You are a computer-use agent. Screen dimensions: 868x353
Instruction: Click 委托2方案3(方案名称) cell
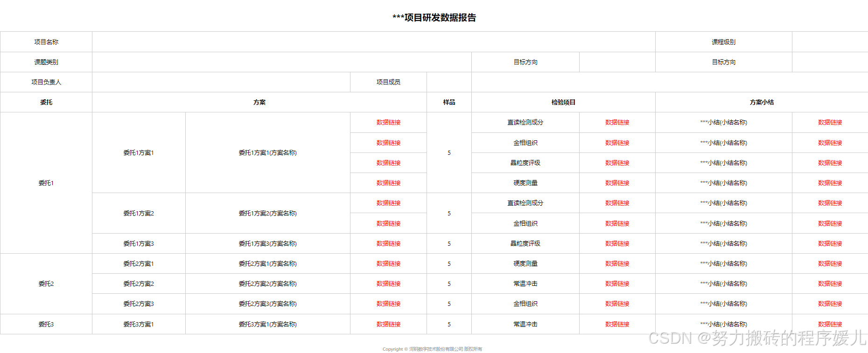click(267, 304)
